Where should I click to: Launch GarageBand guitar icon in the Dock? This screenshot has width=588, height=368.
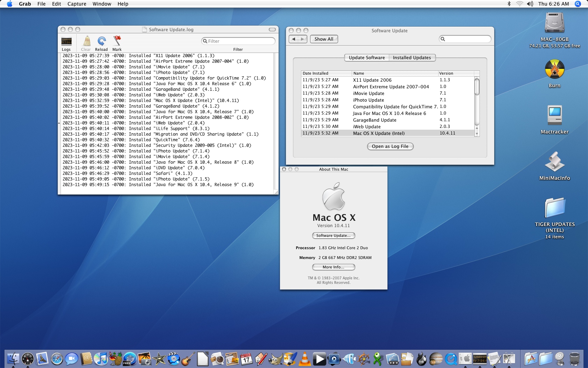[188, 359]
